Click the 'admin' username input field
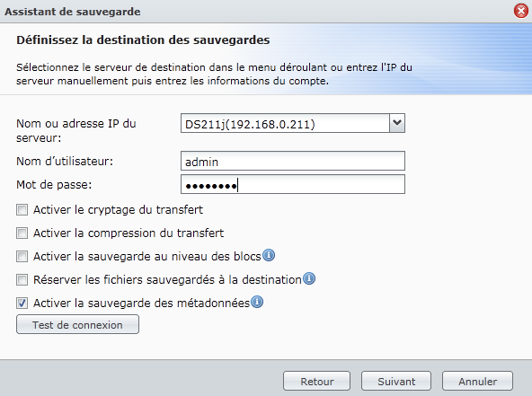This screenshot has width=532, height=396. point(293,161)
